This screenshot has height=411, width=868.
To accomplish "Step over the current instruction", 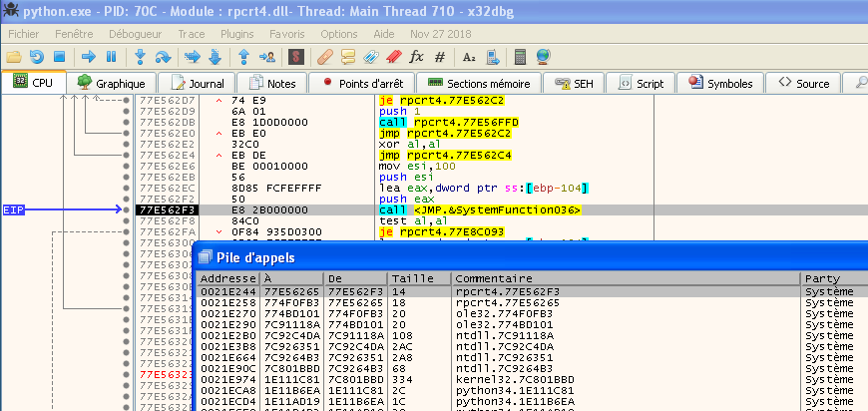I will point(163,57).
